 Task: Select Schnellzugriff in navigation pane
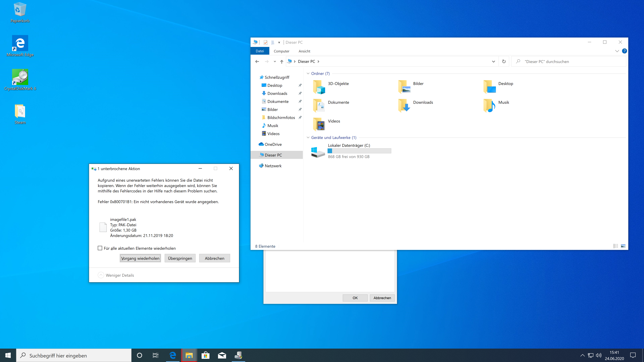click(274, 77)
